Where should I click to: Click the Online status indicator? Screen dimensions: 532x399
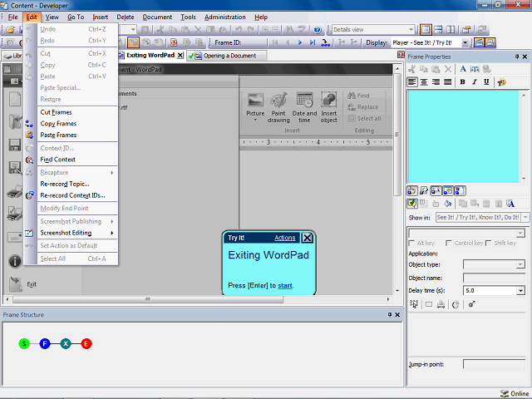click(x=515, y=393)
